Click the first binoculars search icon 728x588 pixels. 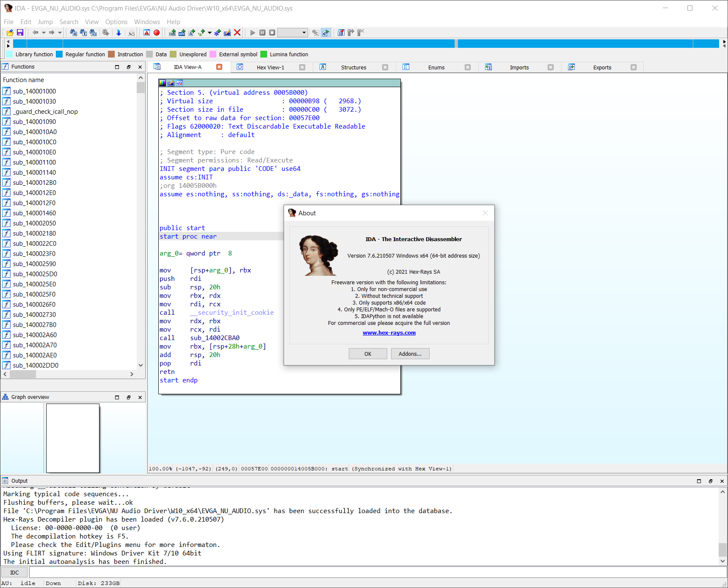coord(74,33)
